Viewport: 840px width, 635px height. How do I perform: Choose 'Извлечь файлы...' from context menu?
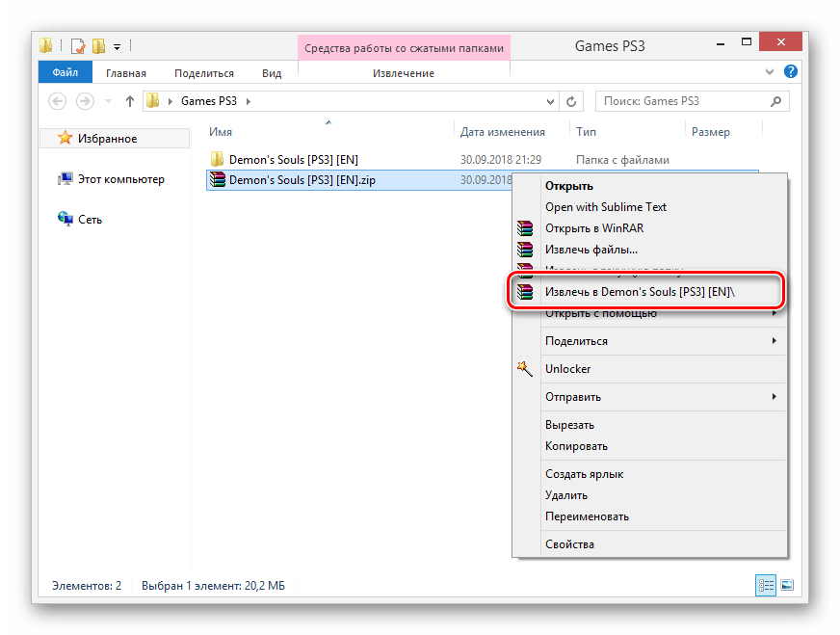point(591,250)
